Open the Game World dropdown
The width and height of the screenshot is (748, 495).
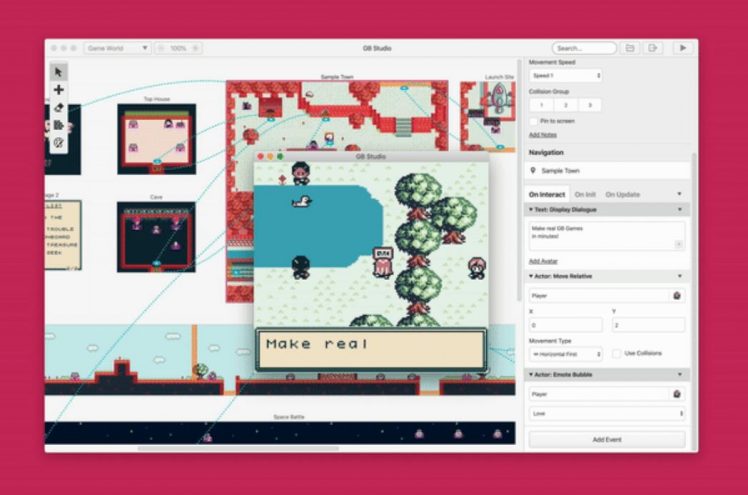117,48
